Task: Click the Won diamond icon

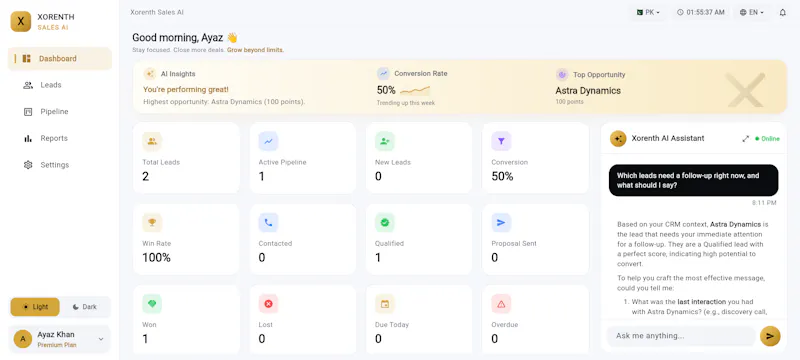Action: (152, 304)
